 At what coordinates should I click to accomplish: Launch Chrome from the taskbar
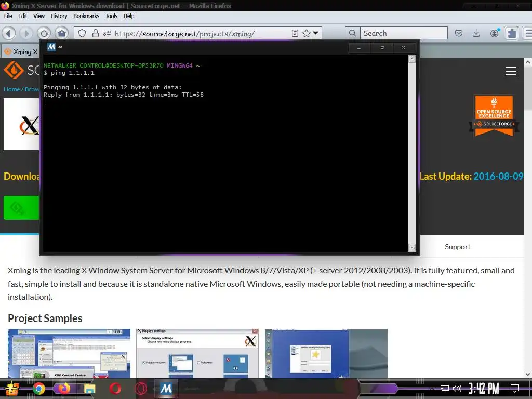point(38,389)
